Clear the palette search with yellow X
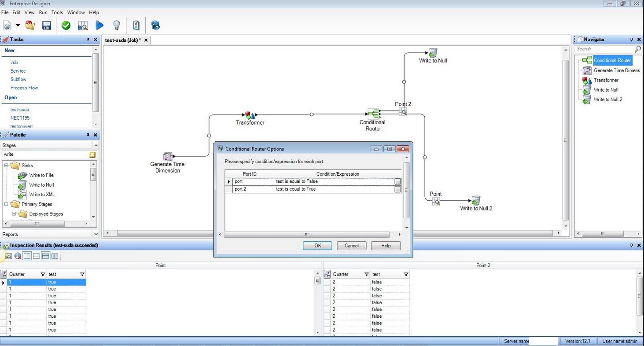This screenshot has width=644, height=346. click(x=92, y=155)
